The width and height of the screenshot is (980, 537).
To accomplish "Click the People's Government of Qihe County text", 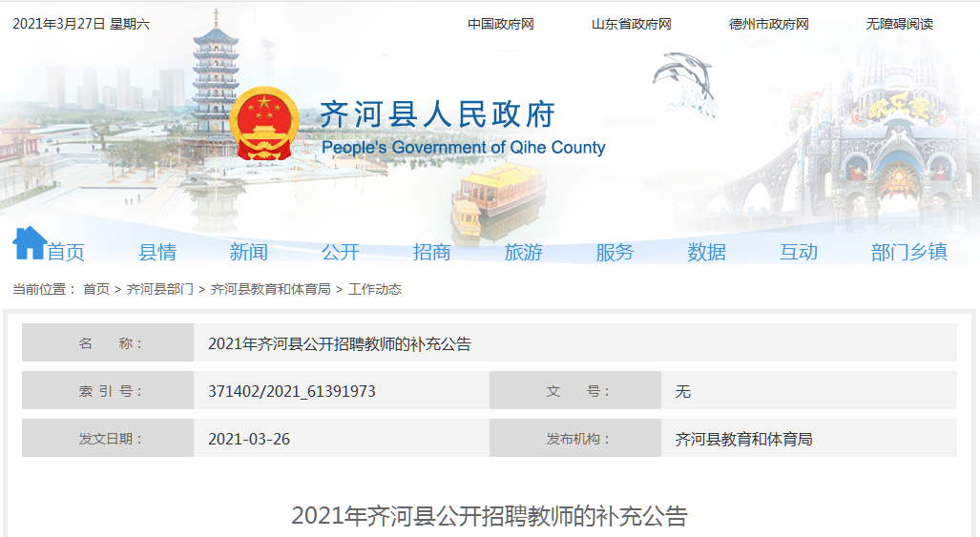I will click(x=463, y=148).
